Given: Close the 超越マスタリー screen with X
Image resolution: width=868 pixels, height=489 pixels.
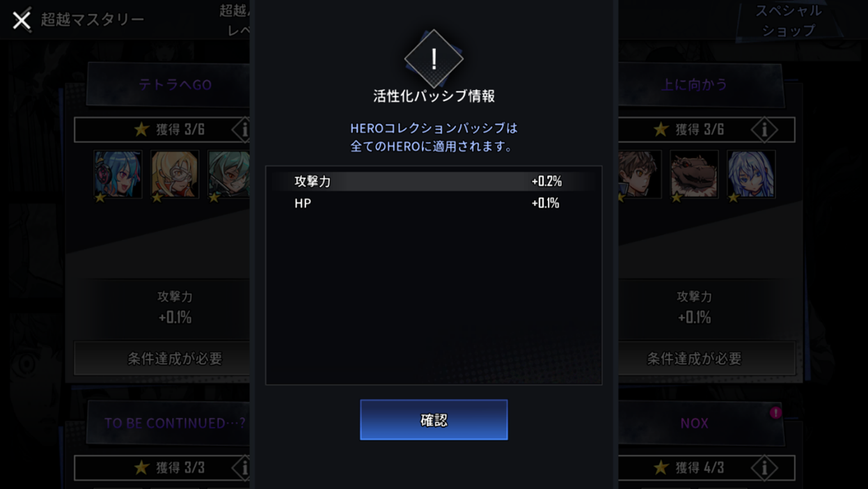Looking at the screenshot, I should pos(22,20).
